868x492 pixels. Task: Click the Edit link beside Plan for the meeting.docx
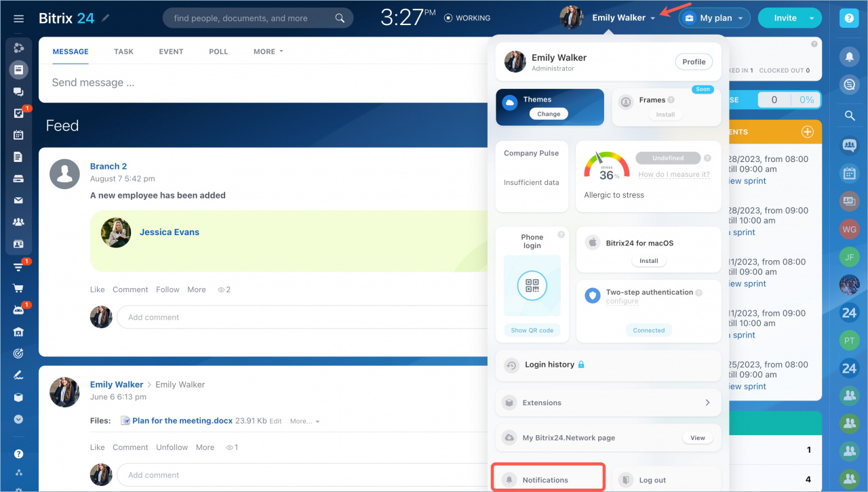[275, 422]
